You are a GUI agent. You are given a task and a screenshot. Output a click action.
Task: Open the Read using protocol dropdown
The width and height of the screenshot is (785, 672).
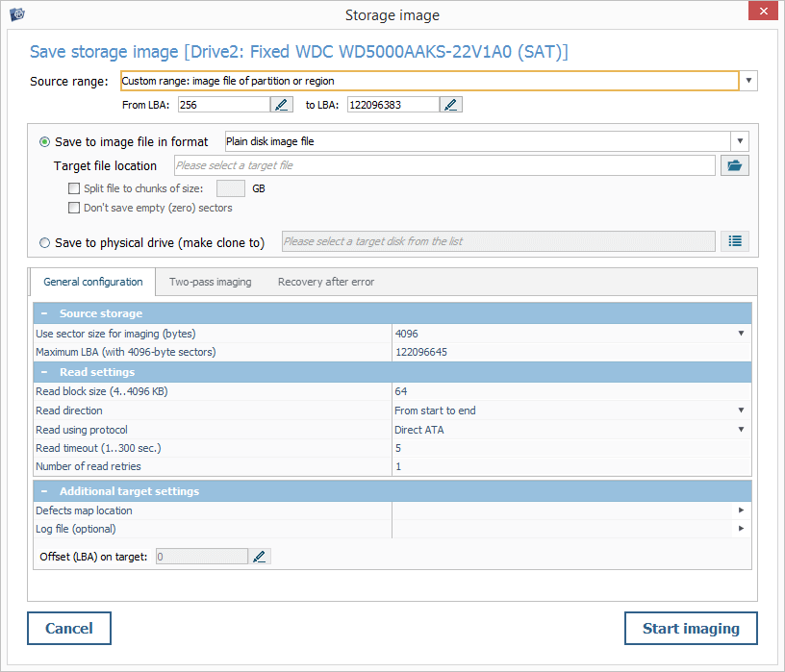point(741,430)
